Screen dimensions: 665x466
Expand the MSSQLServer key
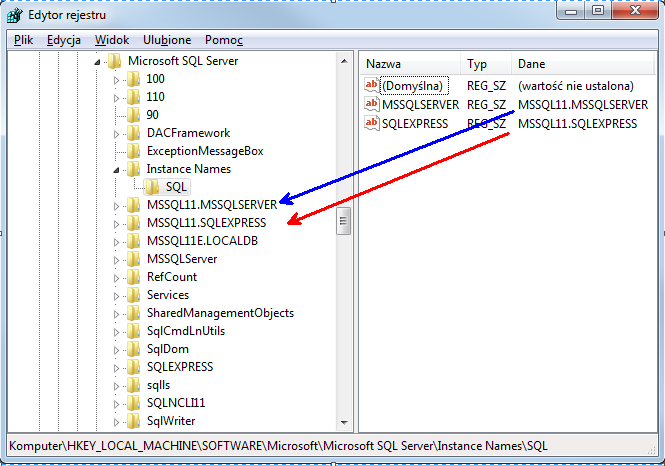(116, 260)
